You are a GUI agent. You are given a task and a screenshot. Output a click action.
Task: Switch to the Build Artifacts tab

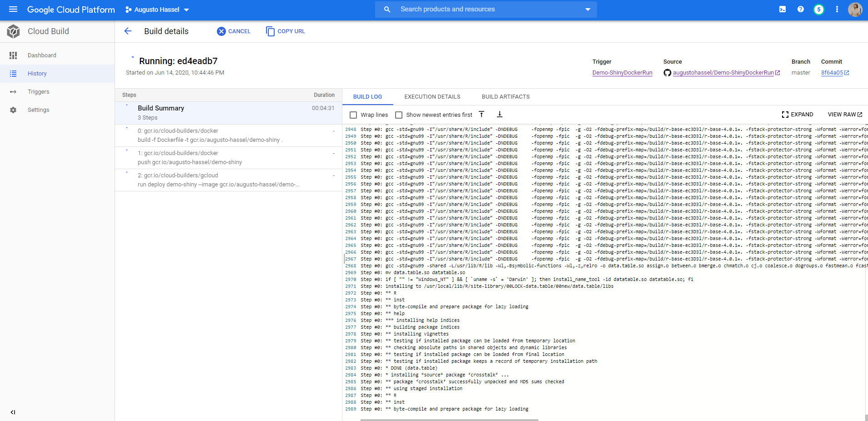tap(506, 97)
